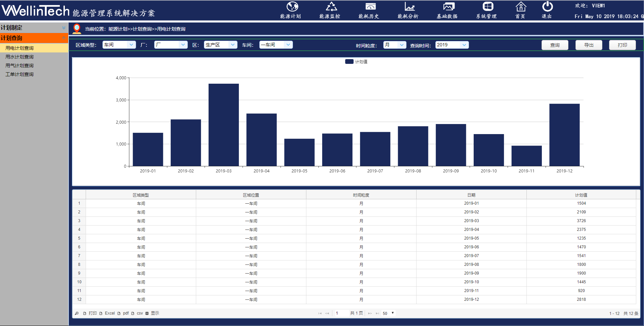Click table cell with value 1504
Screen dimensions: 644x326
581,203
